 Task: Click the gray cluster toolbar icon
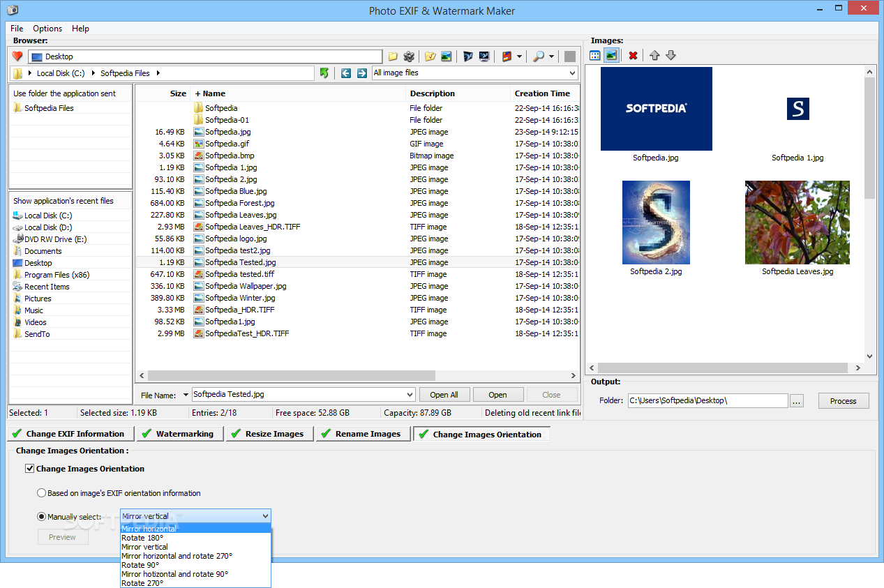pyautogui.click(x=410, y=56)
